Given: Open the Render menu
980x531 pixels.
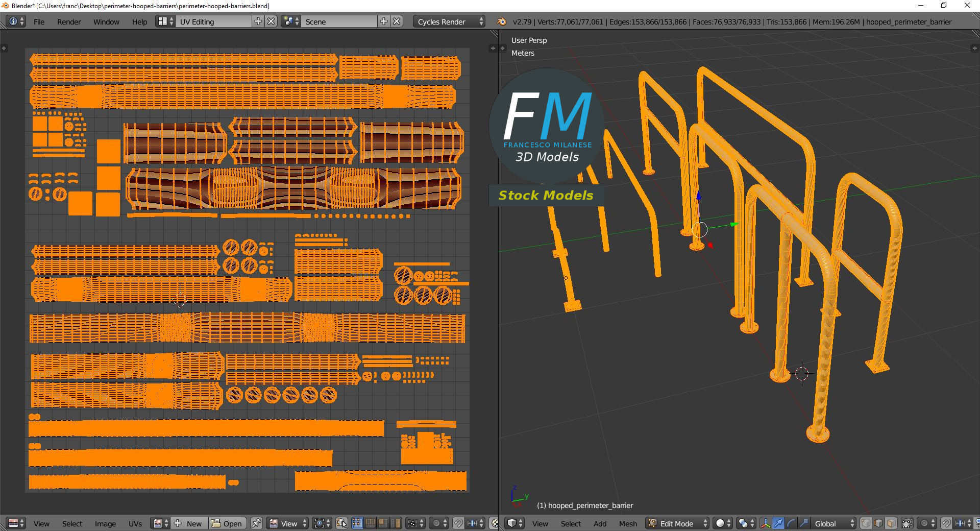Looking at the screenshot, I should pos(69,21).
